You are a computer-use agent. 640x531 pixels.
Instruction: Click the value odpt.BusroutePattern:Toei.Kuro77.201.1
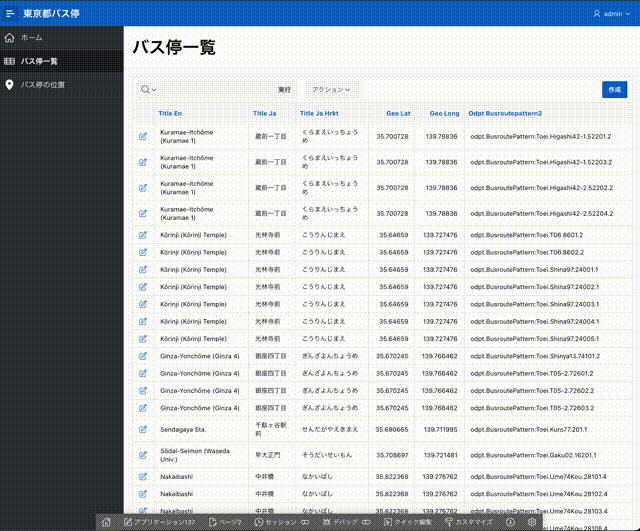(529, 429)
